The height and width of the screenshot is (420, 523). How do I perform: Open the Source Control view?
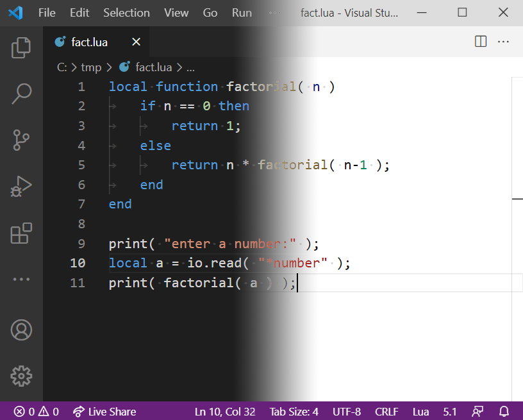pyautogui.click(x=21, y=140)
